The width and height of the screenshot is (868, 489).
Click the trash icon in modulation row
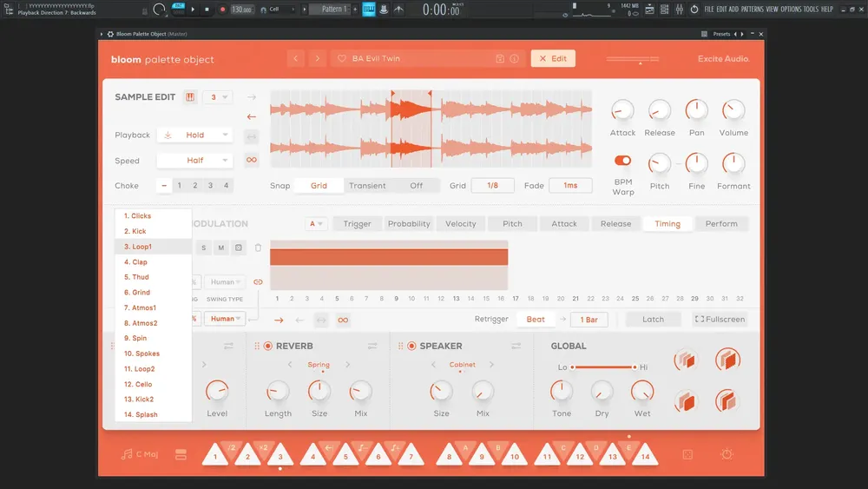tap(258, 248)
